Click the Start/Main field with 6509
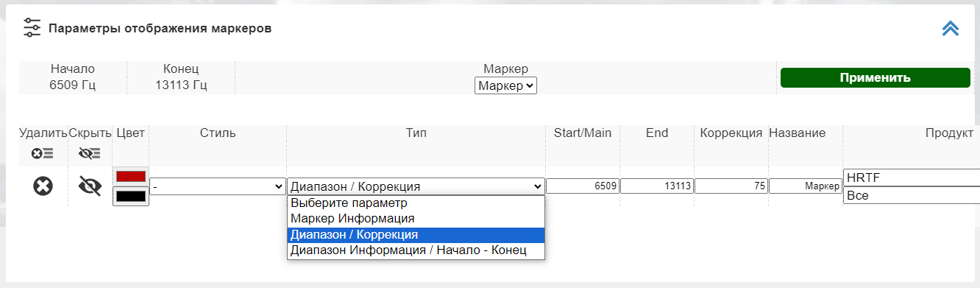Viewport: 980px width, 288px height. [582, 186]
